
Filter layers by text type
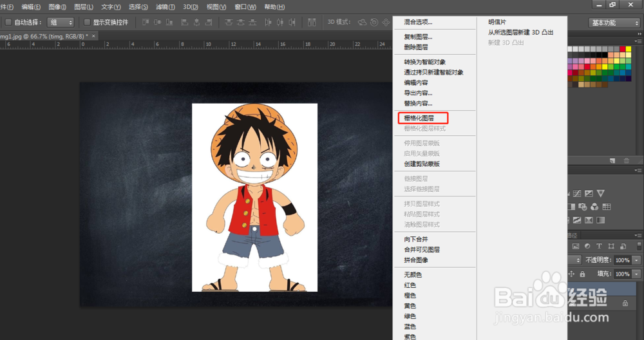(x=599, y=246)
